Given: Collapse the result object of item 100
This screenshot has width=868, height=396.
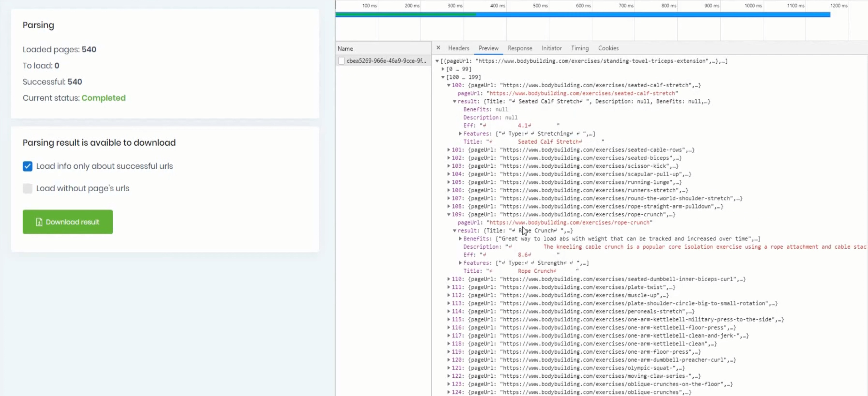Looking at the screenshot, I should pyautogui.click(x=455, y=101).
